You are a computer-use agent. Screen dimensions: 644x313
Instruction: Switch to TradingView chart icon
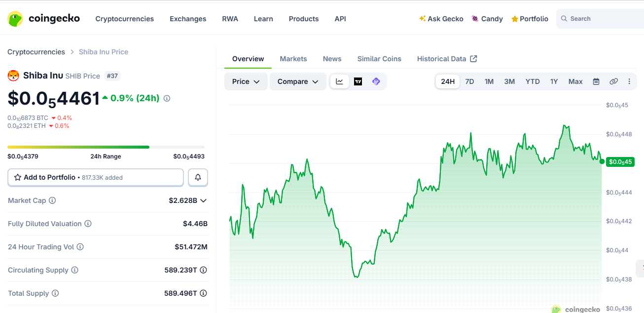point(358,81)
